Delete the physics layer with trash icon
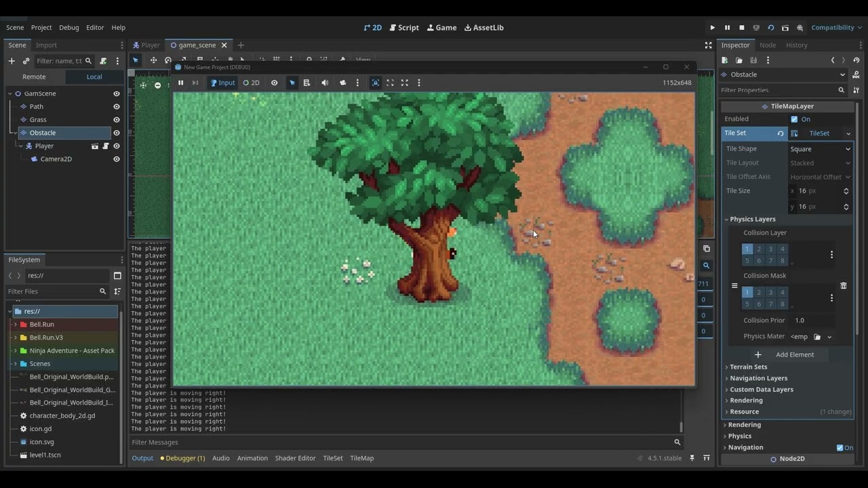Image resolution: width=868 pixels, height=488 pixels. click(844, 286)
